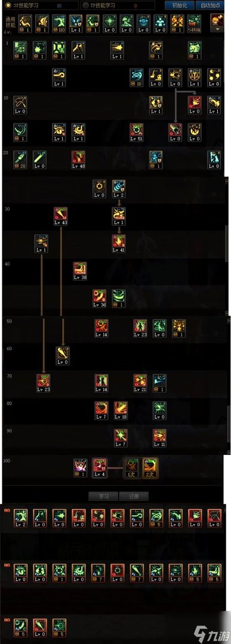Select the 1次 awakening toggle icon
Screen dimensions: 231x644
(132, 467)
